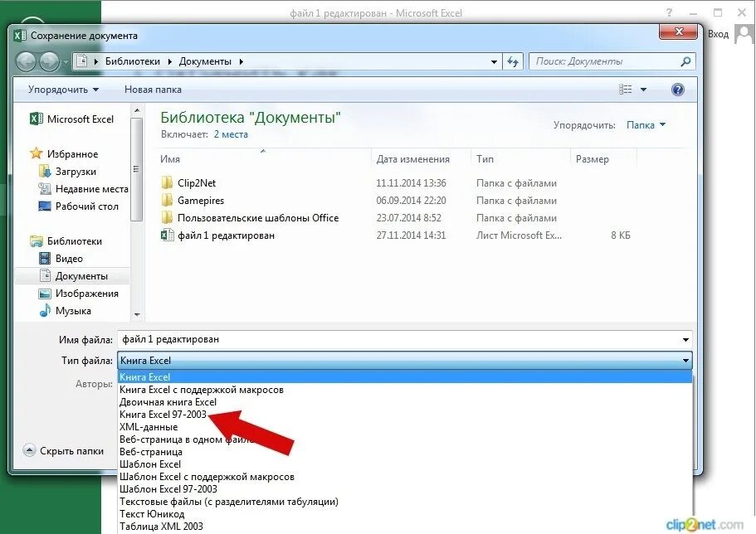Open the view options dropdown arrow
The height and width of the screenshot is (534, 756).
pos(643,90)
